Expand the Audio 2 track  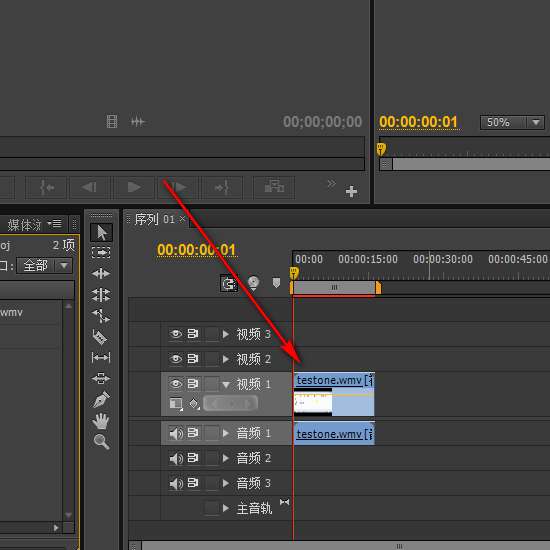[226, 458]
